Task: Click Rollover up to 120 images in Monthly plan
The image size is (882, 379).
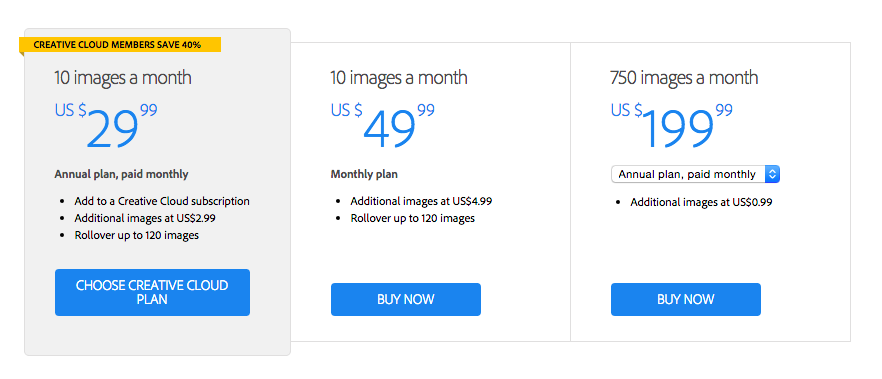Action: point(412,218)
